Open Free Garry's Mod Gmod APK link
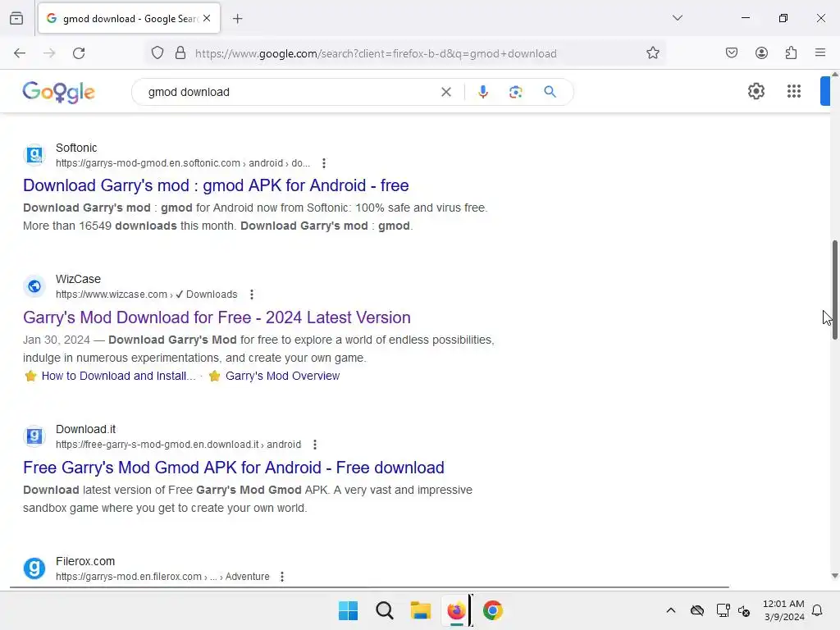The image size is (840, 630). pyautogui.click(x=234, y=468)
